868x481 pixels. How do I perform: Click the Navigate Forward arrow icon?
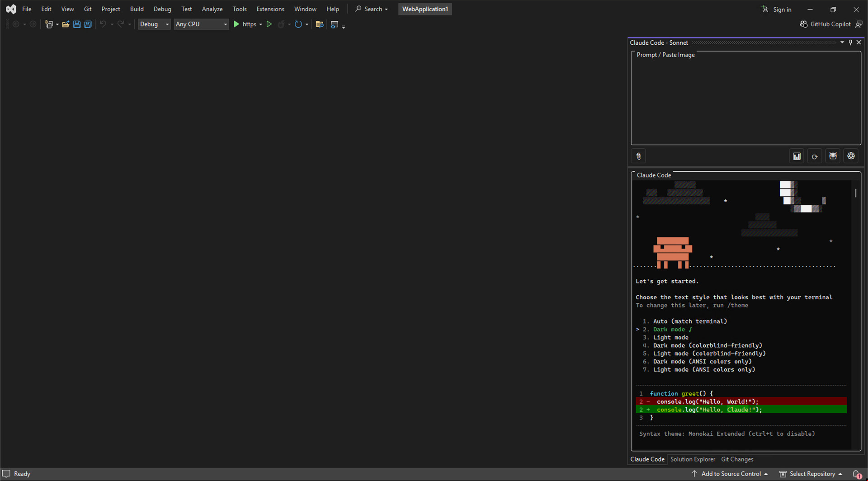click(x=33, y=24)
